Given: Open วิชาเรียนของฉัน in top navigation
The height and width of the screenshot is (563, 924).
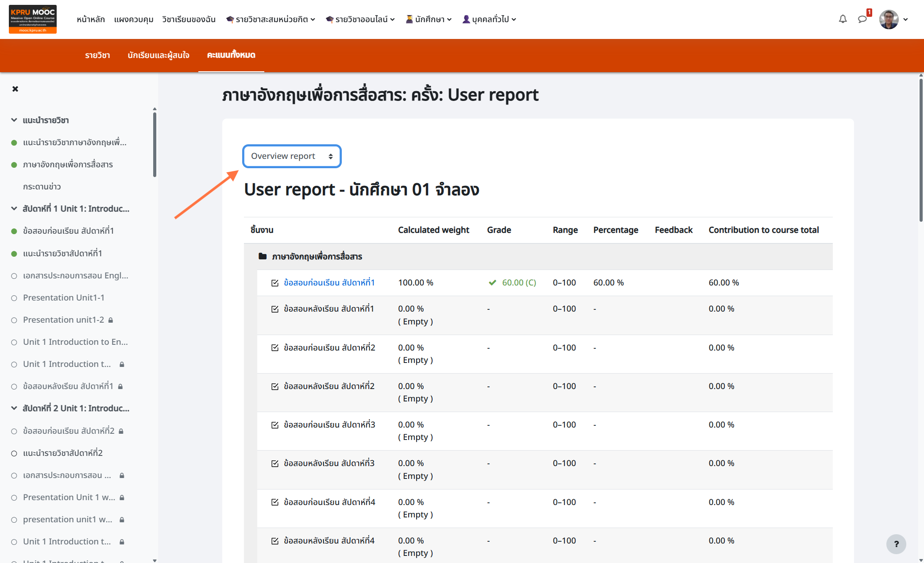Looking at the screenshot, I should (x=189, y=19).
